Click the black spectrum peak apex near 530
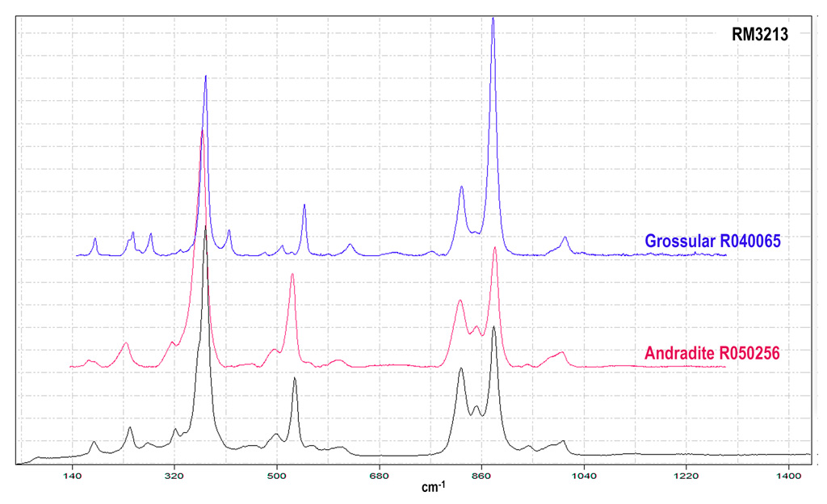827x504 pixels. pos(295,378)
